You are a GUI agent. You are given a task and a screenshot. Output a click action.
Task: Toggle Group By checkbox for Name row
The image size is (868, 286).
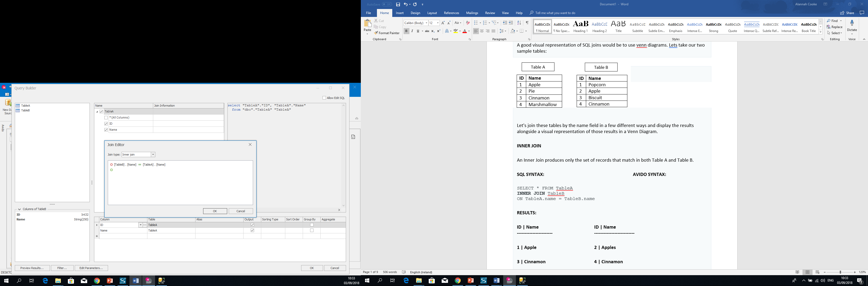pos(312,231)
